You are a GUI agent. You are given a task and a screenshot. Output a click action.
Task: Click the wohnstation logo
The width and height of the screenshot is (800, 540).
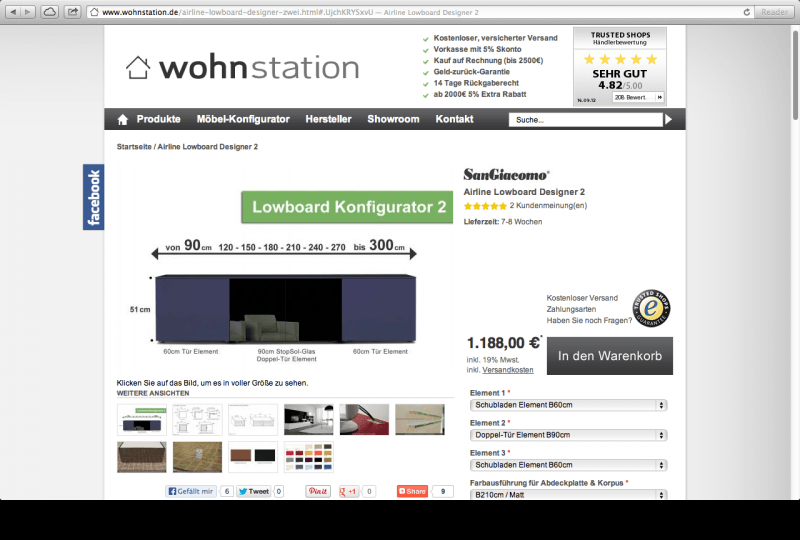(x=242, y=67)
